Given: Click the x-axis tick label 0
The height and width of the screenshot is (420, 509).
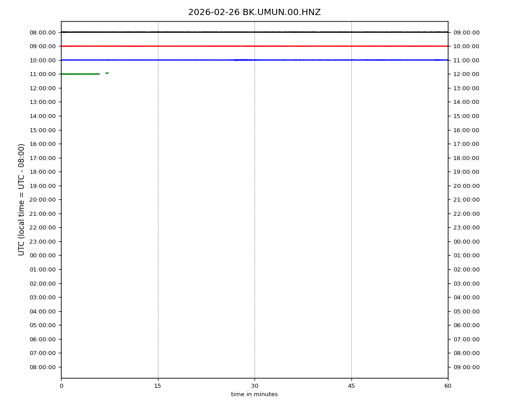Looking at the screenshot, I should point(61,386).
